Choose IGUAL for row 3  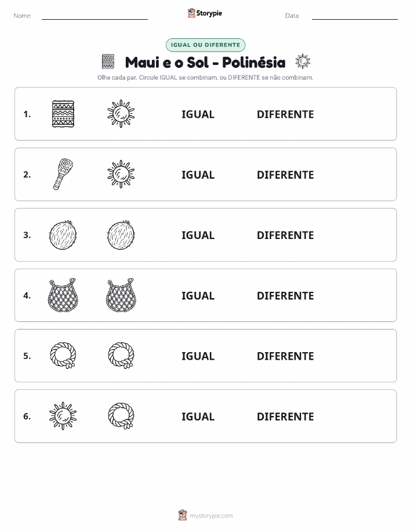click(x=198, y=235)
